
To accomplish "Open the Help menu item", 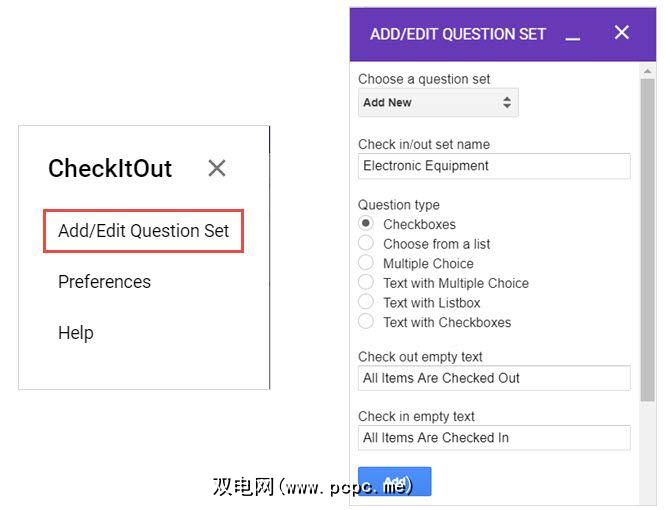I will click(x=76, y=333).
